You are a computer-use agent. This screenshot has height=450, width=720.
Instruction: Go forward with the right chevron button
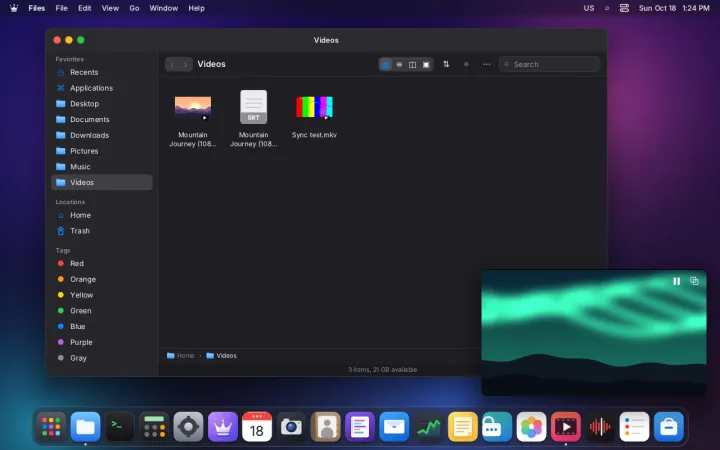click(186, 64)
